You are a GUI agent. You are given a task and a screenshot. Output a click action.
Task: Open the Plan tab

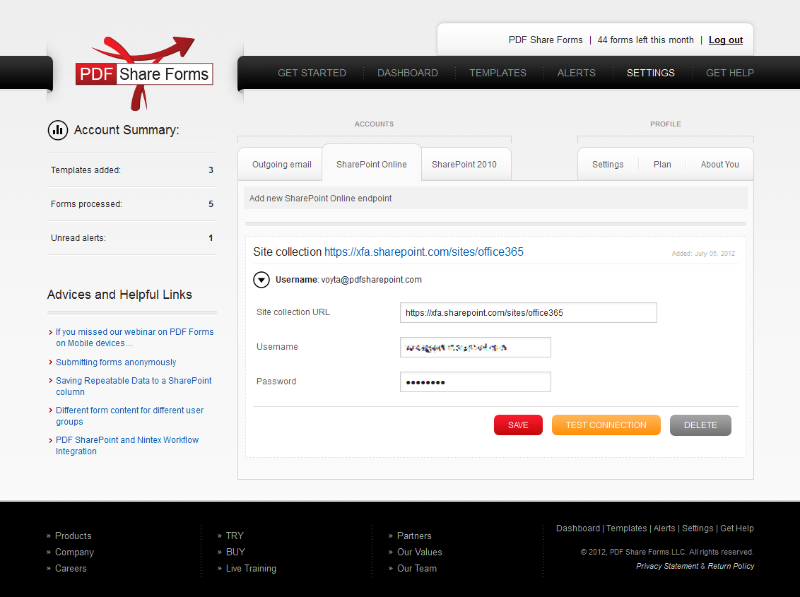pyautogui.click(x=662, y=164)
